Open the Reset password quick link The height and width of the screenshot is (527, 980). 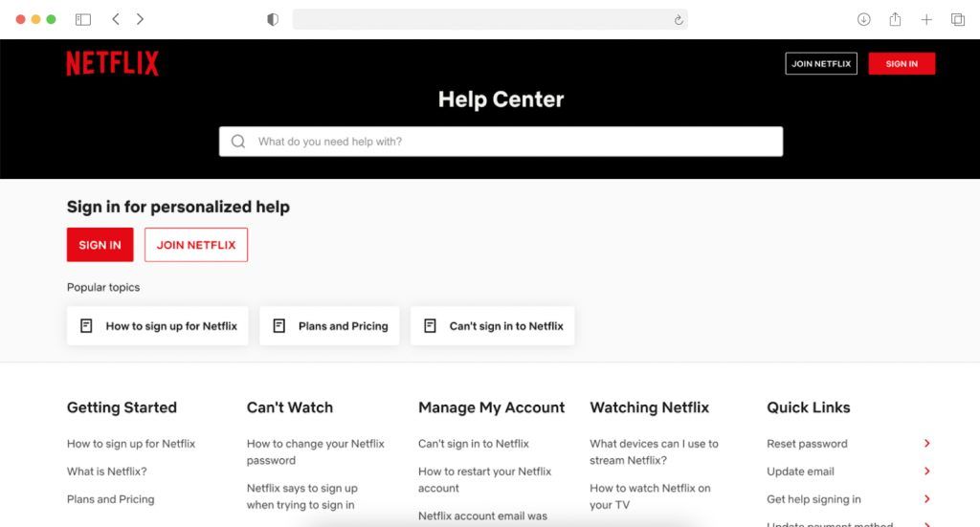click(x=807, y=444)
